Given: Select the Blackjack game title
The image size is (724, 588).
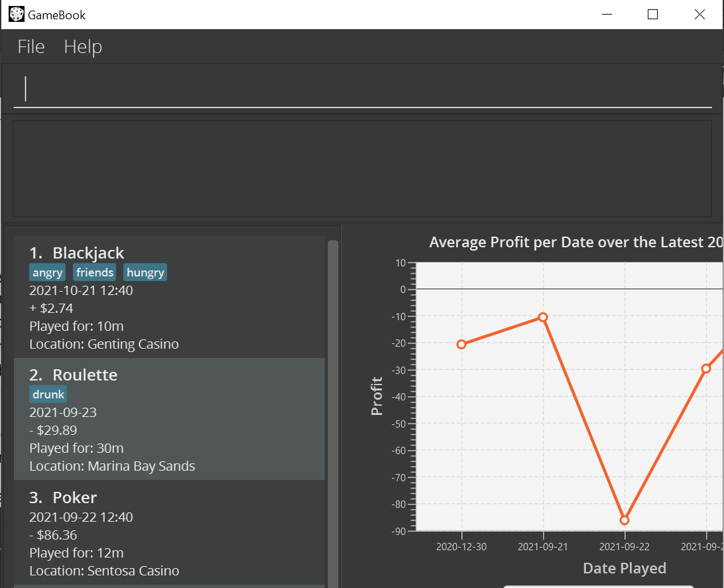Looking at the screenshot, I should pos(88,253).
